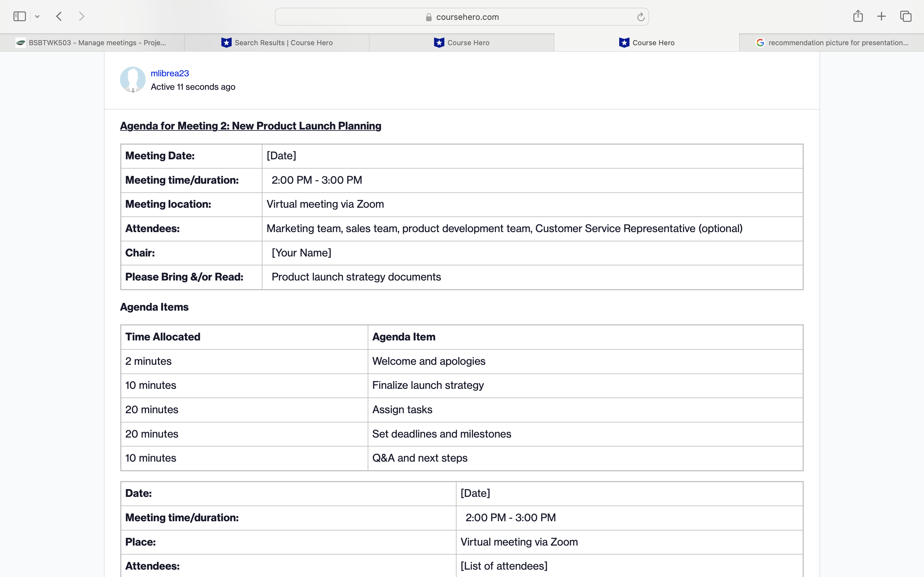This screenshot has height=577, width=924.
Task: Click the lock icon in address bar
Action: pyautogui.click(x=429, y=17)
